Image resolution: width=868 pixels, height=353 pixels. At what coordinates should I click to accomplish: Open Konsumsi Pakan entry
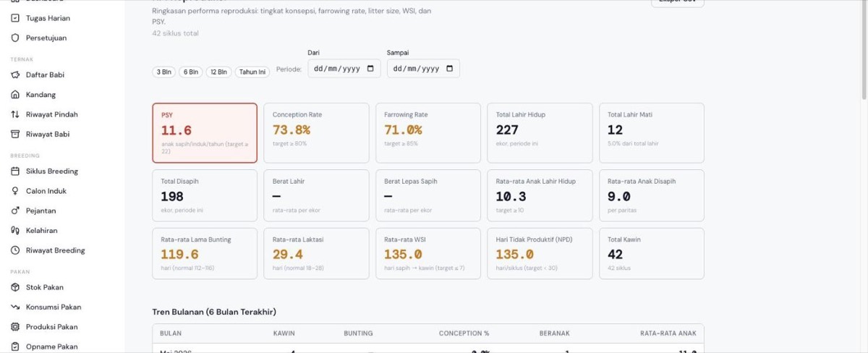coord(54,307)
